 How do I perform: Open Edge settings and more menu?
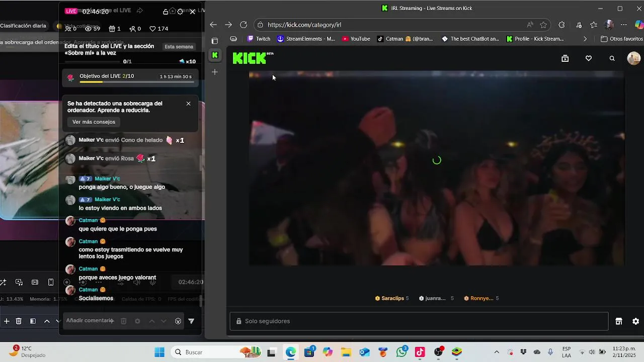pos(624,25)
